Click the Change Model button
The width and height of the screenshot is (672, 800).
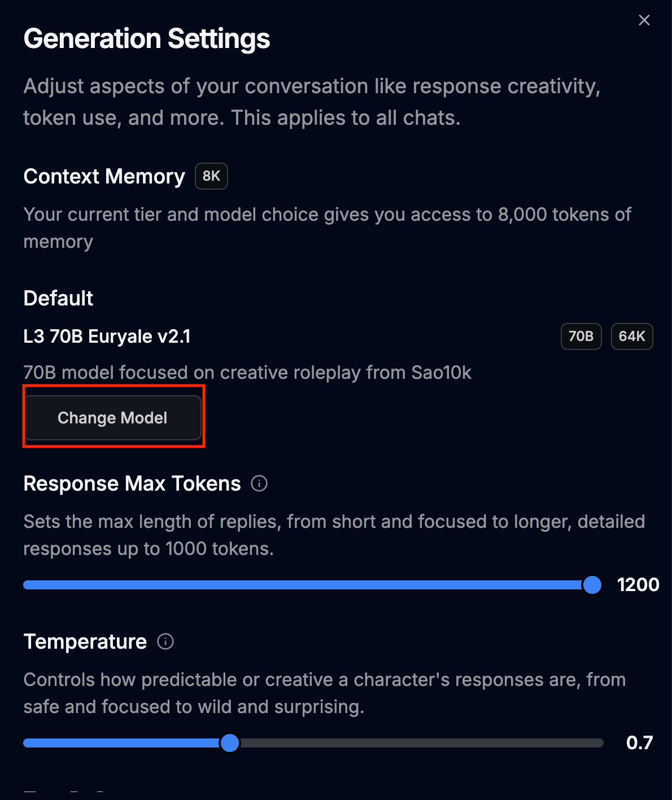click(112, 418)
